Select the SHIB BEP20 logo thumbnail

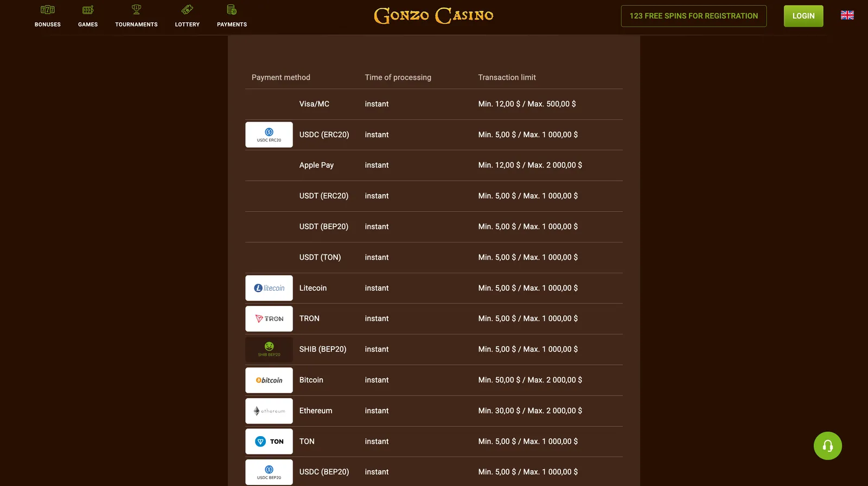pyautogui.click(x=269, y=349)
